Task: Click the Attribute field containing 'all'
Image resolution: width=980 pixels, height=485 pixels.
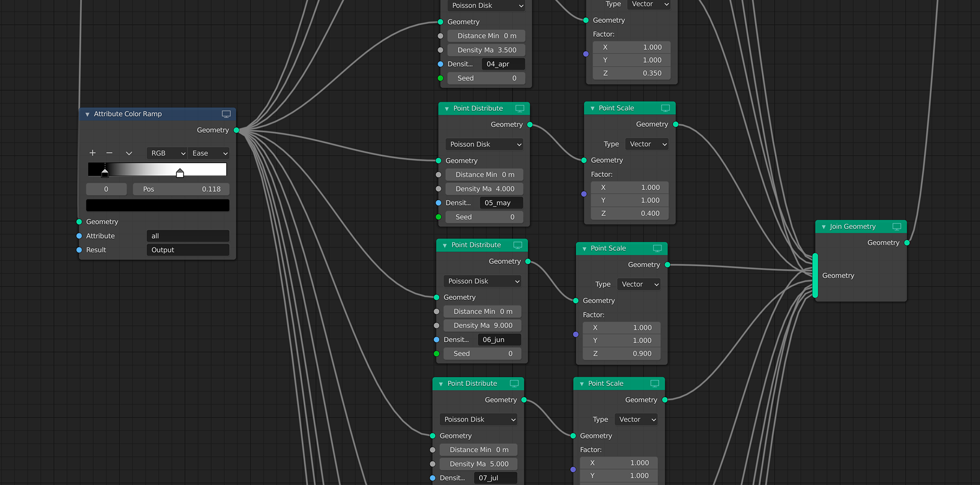Action: click(188, 236)
